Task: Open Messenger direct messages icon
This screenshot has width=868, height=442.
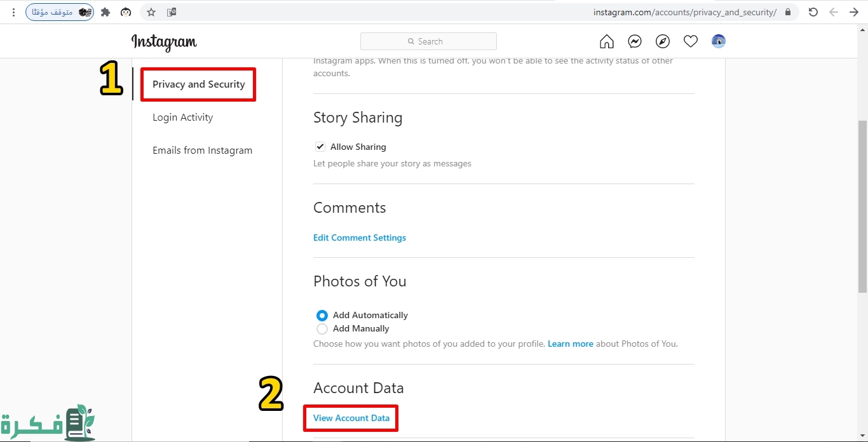Action: [634, 41]
